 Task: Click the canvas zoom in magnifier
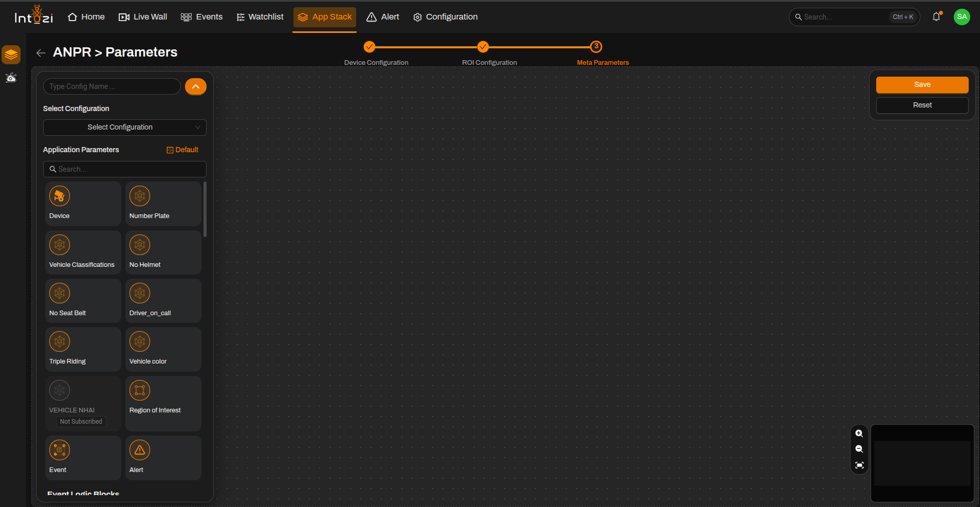click(859, 433)
